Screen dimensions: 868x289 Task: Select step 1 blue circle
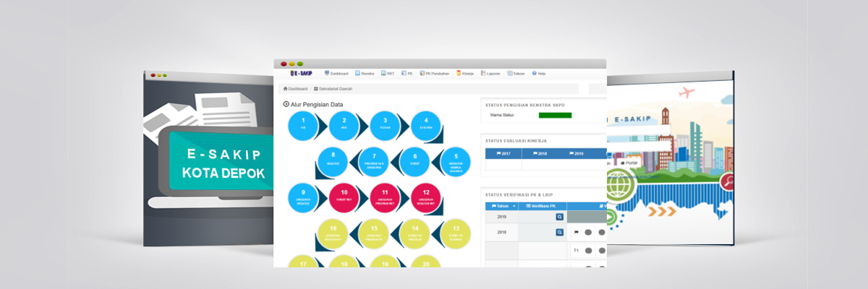pyautogui.click(x=303, y=124)
